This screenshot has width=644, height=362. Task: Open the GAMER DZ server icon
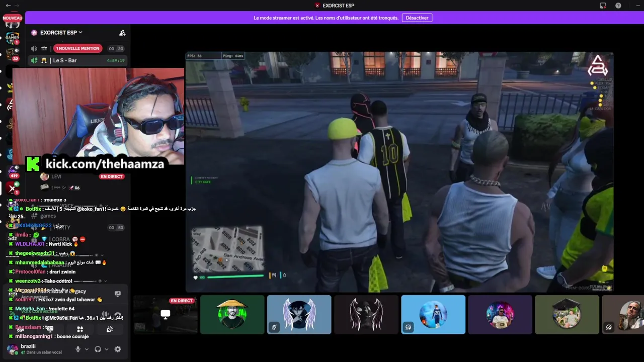[x=13, y=37]
